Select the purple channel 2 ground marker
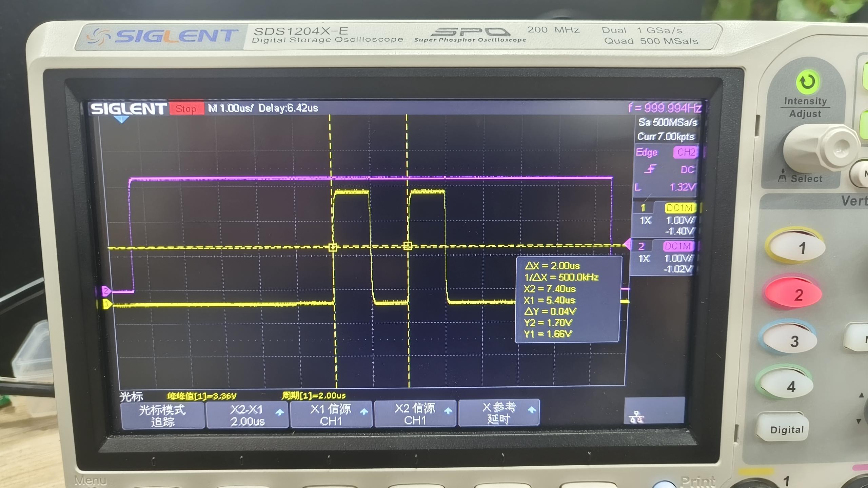 point(105,291)
